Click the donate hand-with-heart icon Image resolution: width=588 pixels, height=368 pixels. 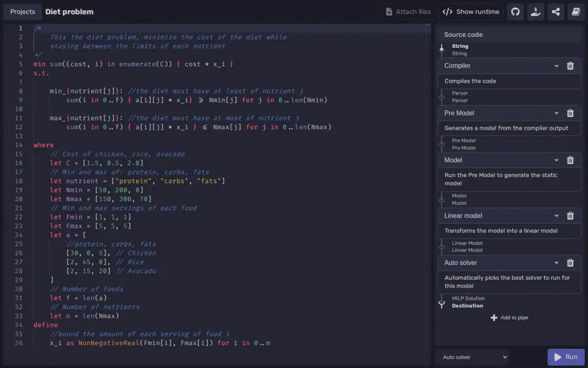tap(536, 11)
